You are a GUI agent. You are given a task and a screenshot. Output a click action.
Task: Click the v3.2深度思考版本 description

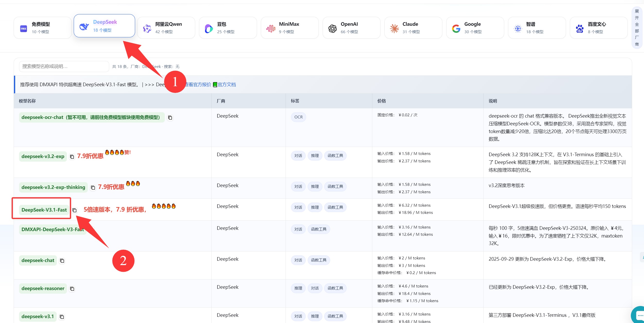[506, 186]
